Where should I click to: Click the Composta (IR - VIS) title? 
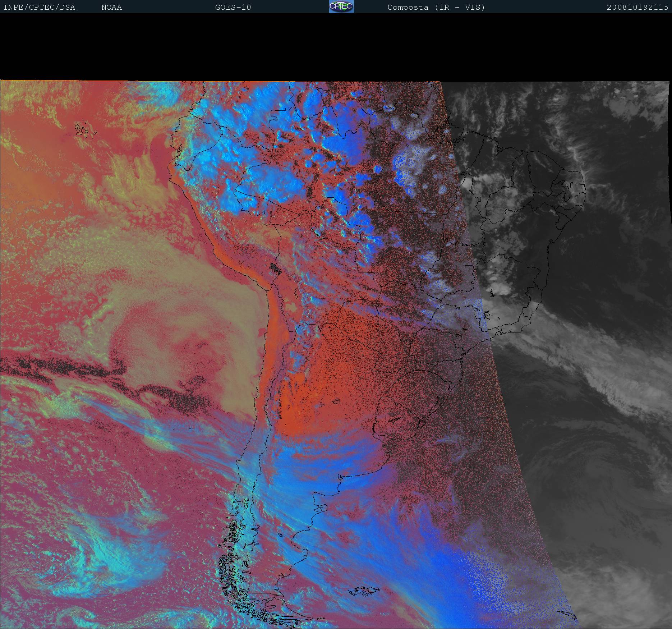tap(436, 8)
